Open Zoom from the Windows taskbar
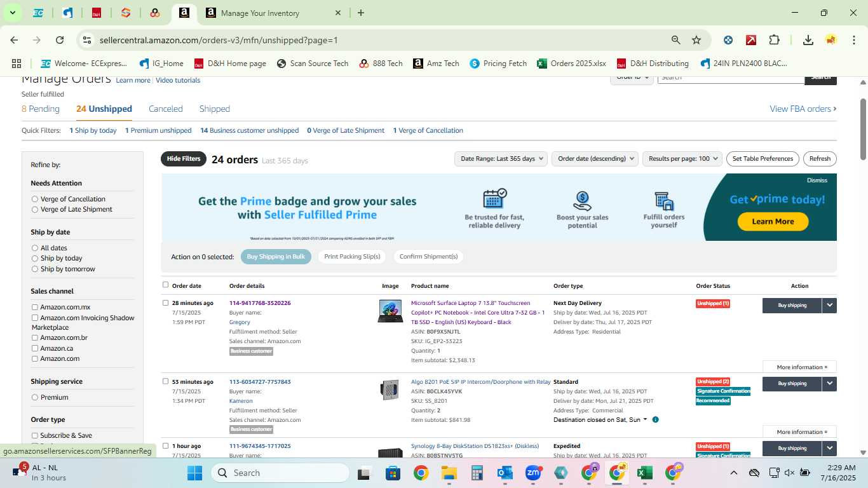 (533, 473)
